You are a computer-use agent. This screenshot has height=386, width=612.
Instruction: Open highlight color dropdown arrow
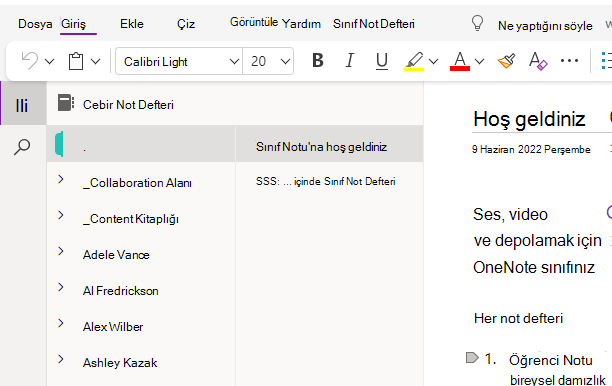tap(433, 61)
